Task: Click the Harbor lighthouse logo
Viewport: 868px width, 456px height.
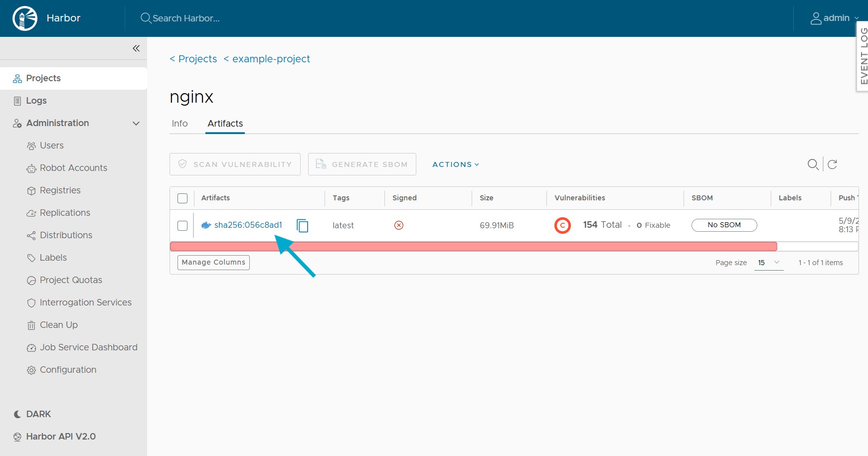Action: coord(24,18)
